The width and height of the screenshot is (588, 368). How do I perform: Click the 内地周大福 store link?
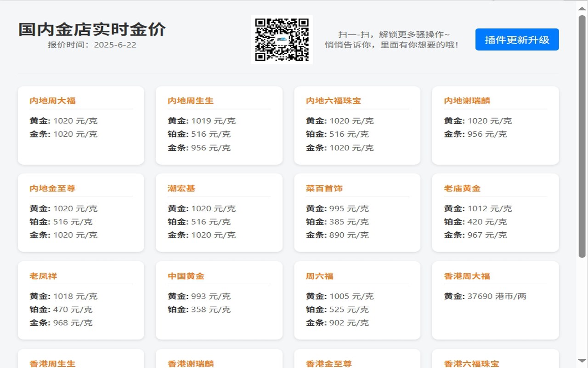(x=52, y=100)
